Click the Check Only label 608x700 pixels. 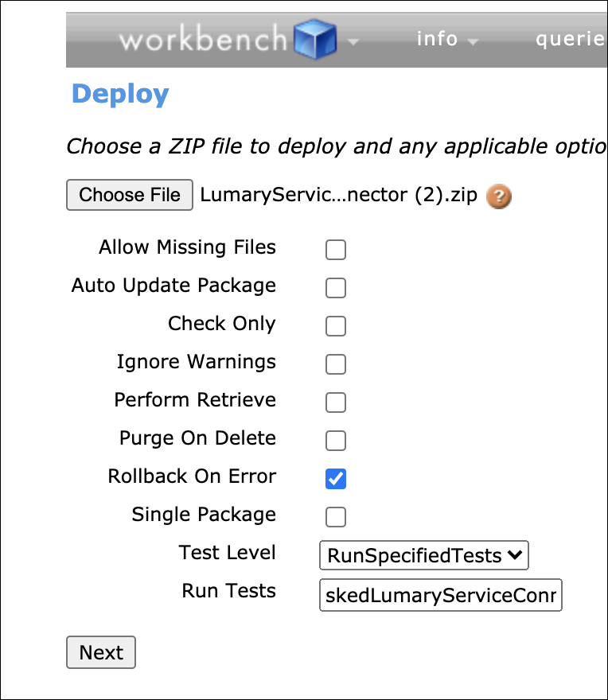(222, 324)
